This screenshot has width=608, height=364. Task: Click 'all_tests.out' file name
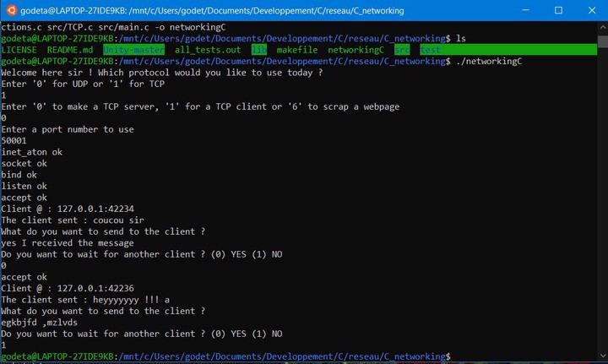[x=208, y=50]
